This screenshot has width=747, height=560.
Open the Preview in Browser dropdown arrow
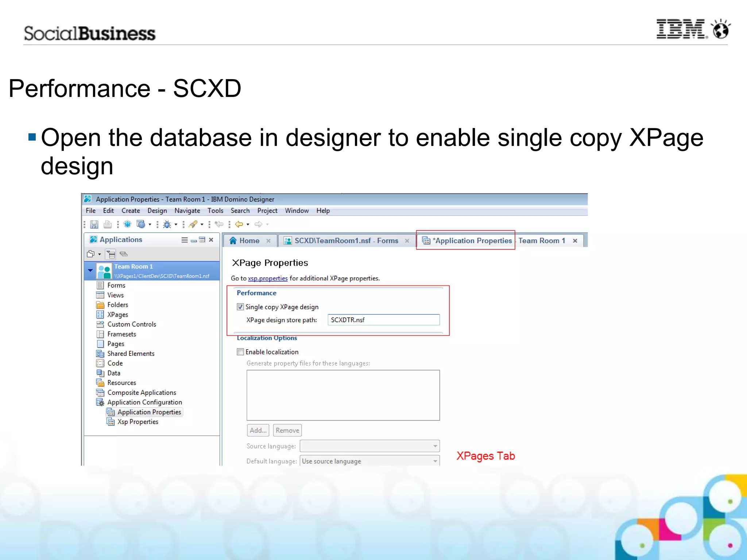tap(150, 225)
